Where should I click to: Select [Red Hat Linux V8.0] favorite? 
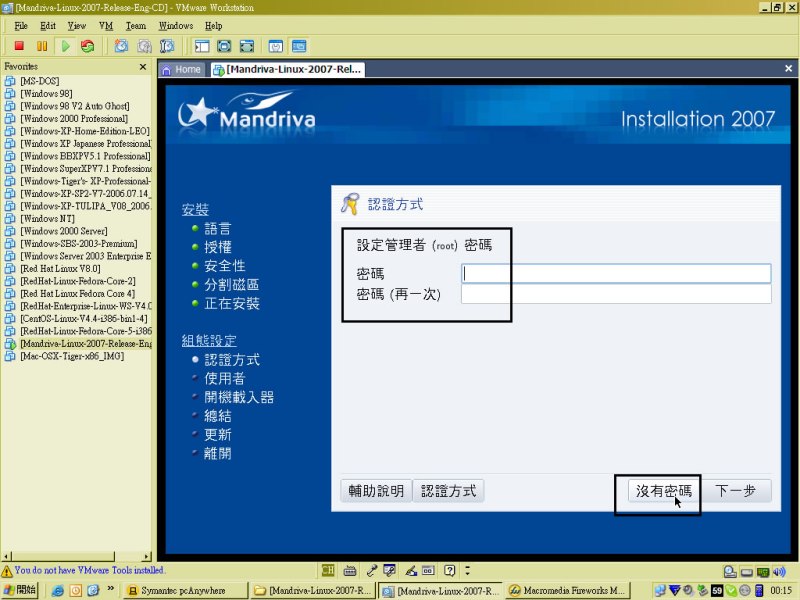[x=60, y=268]
